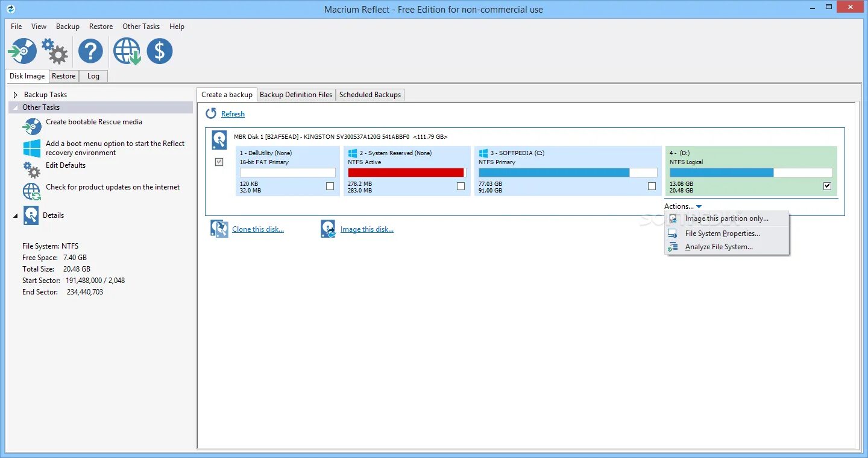Click the globe check-for-updates toolbar icon
Image resolution: width=868 pixels, height=458 pixels.
point(127,51)
